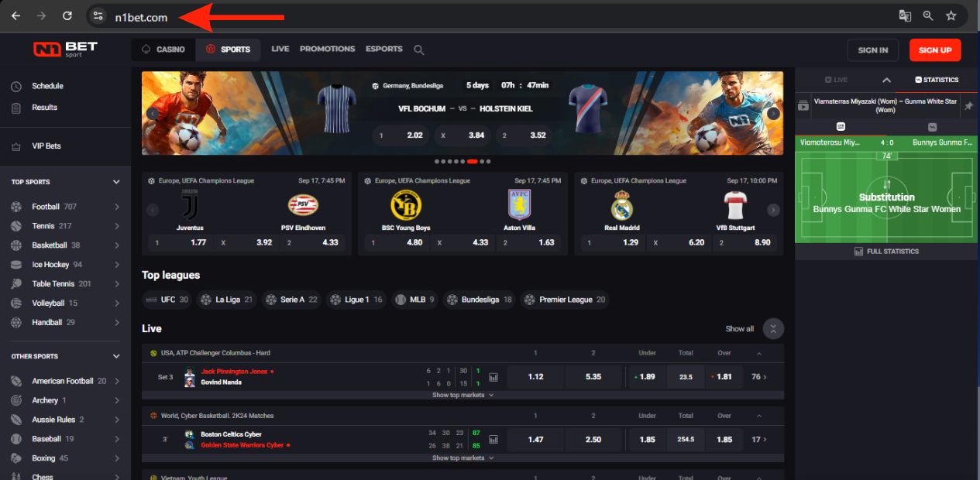This screenshot has height=480, width=980.
Task: Click the football pitch animation in statistics
Action: click(886, 198)
